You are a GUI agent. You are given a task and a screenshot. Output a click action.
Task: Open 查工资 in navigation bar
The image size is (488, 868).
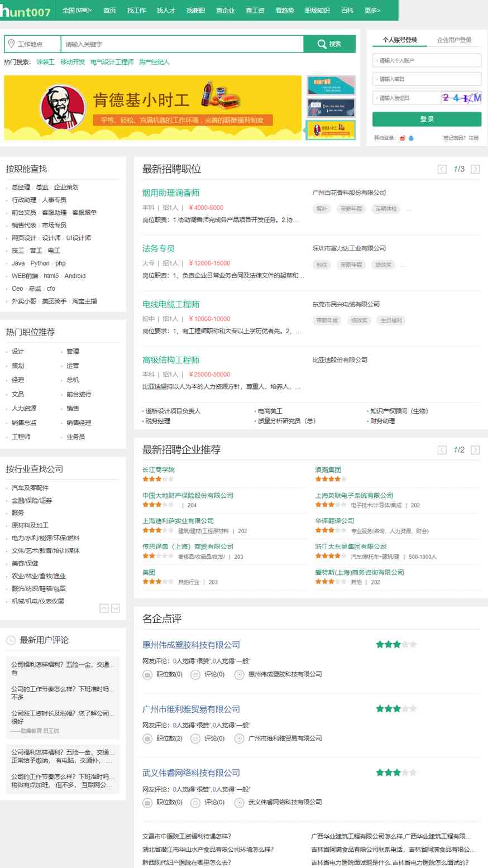click(255, 11)
